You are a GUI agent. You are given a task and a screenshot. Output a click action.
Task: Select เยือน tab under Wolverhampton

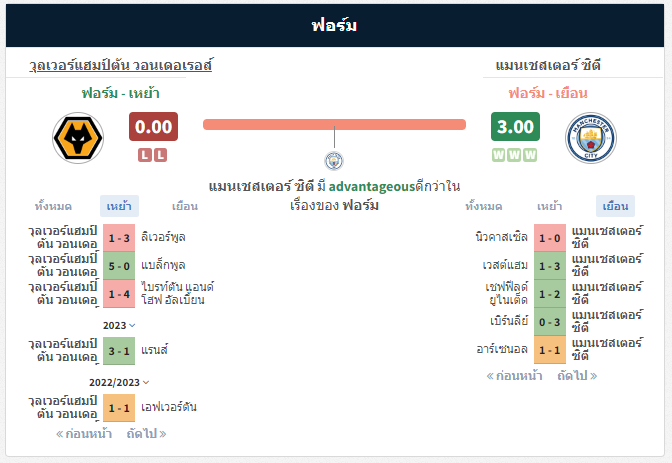point(185,206)
